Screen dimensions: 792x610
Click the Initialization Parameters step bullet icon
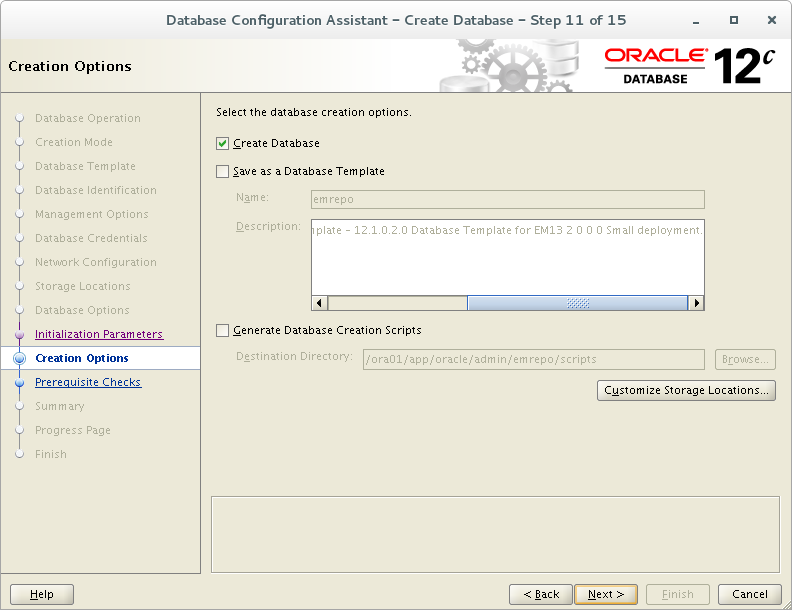coord(20,334)
